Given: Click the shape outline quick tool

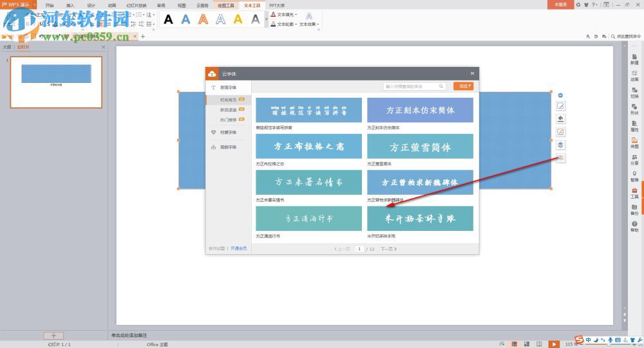Looking at the screenshot, I should tap(560, 132).
